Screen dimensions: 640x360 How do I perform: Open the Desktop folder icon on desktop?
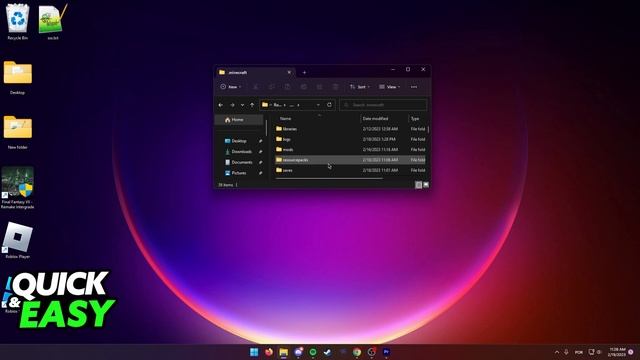[18, 78]
